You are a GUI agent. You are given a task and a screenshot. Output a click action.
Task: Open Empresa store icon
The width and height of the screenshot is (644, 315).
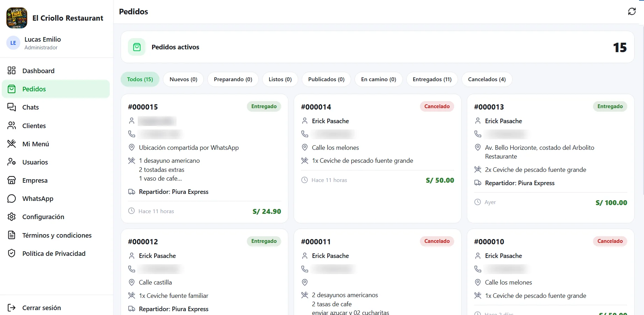coord(12,180)
